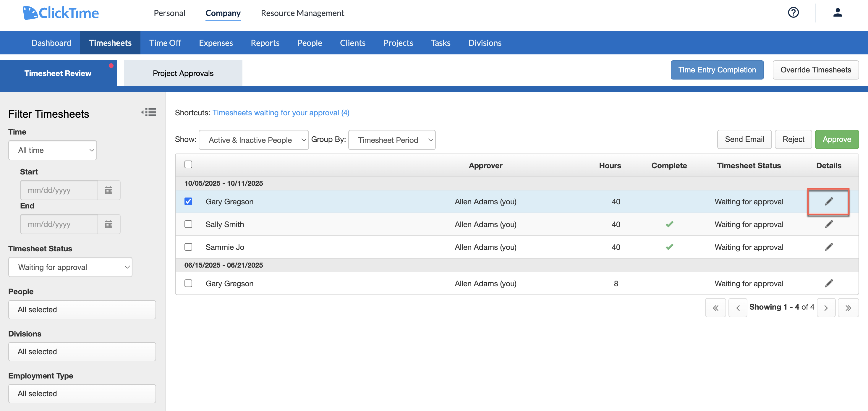This screenshot has width=868, height=411.
Task: Go to the last page of results
Action: point(848,308)
